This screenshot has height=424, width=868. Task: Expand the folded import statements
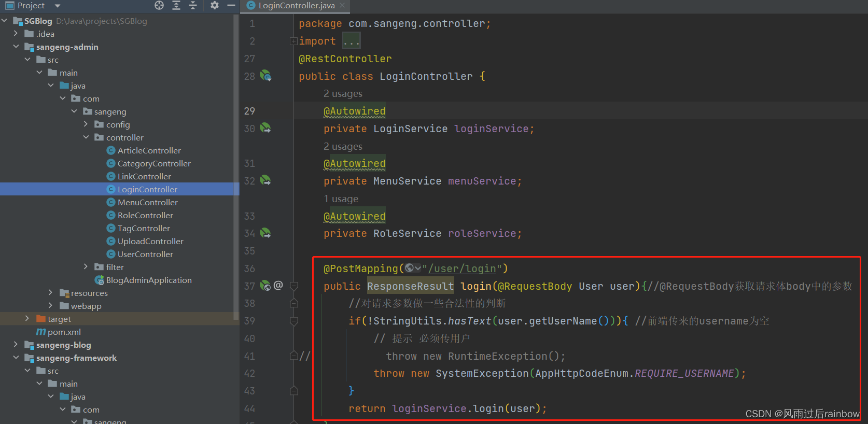tap(293, 41)
